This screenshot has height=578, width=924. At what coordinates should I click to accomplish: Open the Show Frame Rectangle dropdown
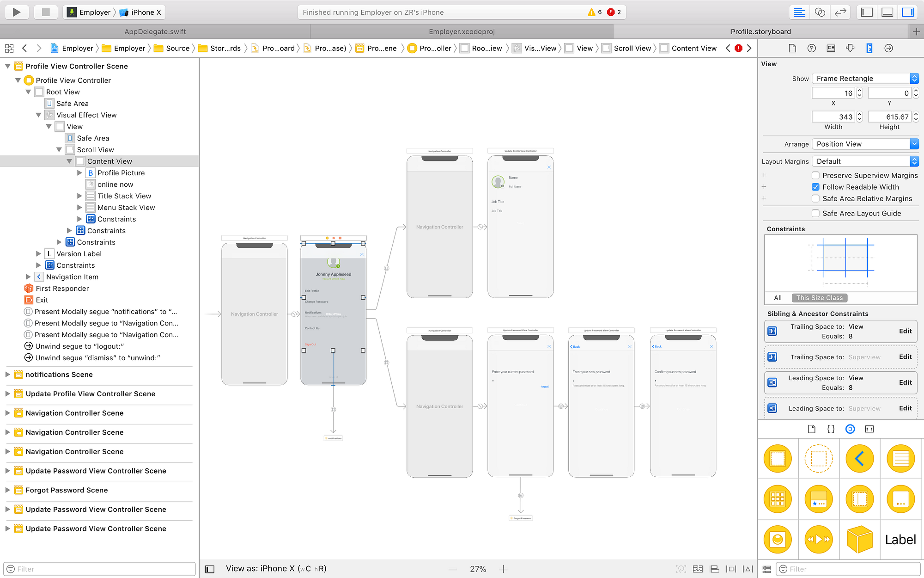[865, 79]
